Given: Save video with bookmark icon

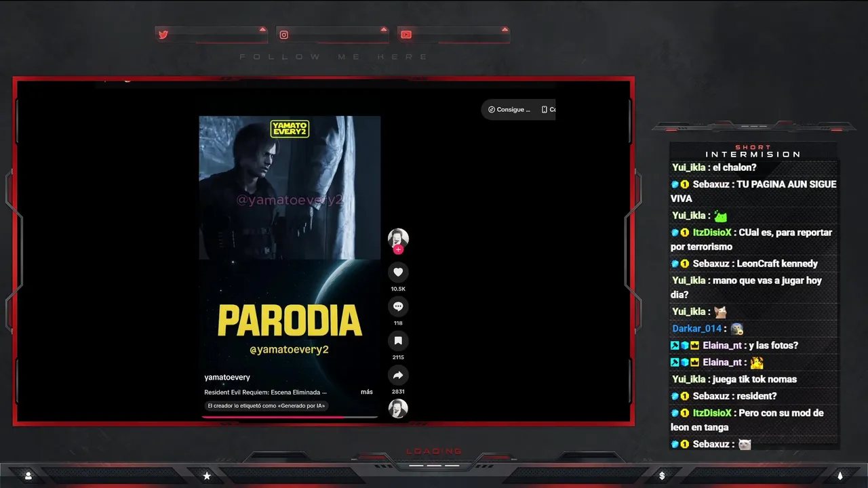Looking at the screenshot, I should 398,341.
